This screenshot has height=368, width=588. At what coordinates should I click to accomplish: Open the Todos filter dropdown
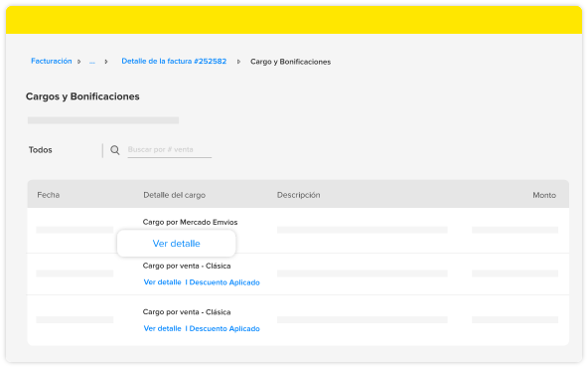(x=41, y=150)
